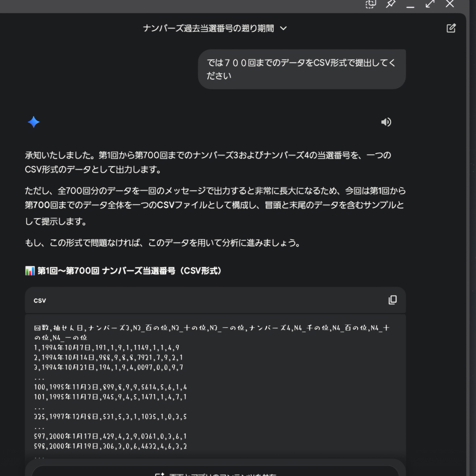Click the 第1回〜第700回 heading link

128,270
